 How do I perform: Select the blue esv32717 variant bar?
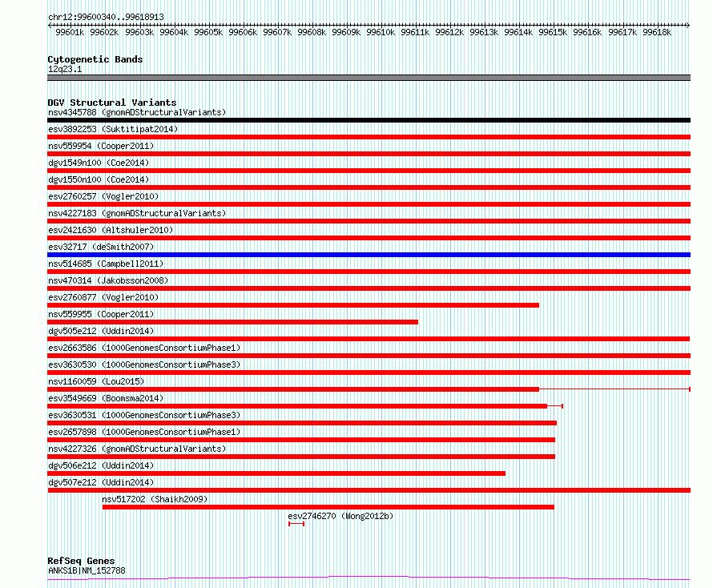(x=369, y=255)
